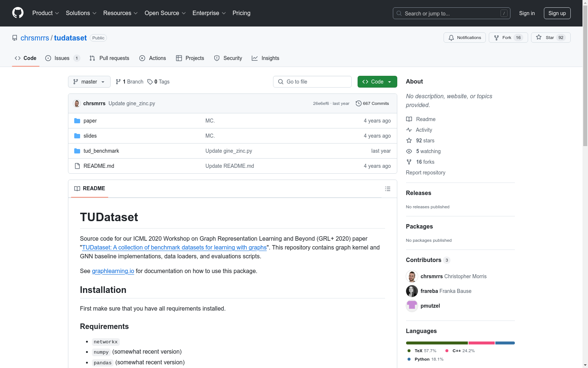Switch to the Code tab

pos(26,58)
